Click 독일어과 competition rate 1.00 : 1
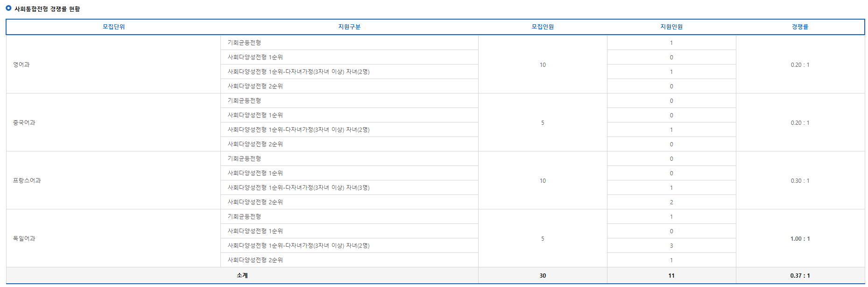Image resolution: width=868 pixels, height=287 pixels. click(x=800, y=239)
